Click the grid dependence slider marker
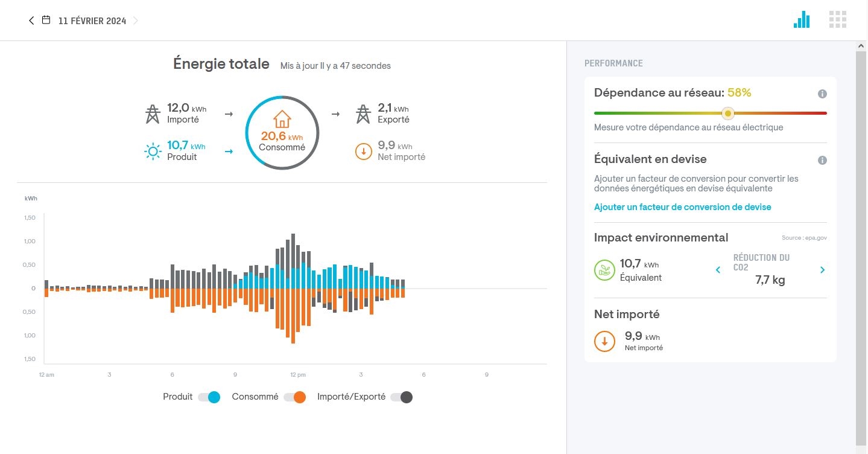 tap(728, 113)
